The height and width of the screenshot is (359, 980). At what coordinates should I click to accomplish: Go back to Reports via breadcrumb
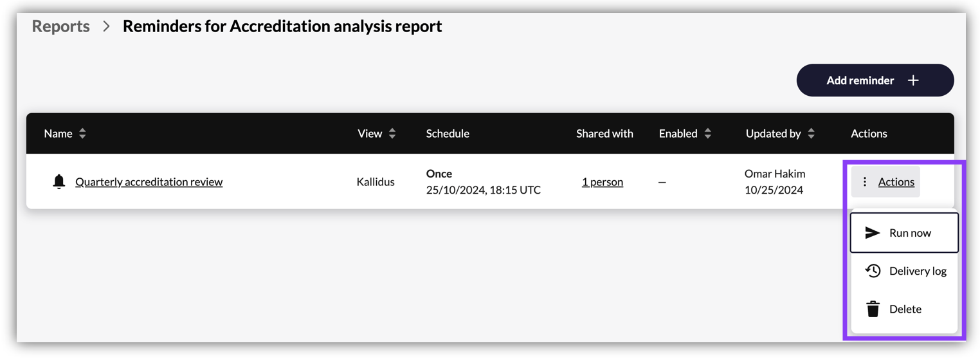[60, 26]
